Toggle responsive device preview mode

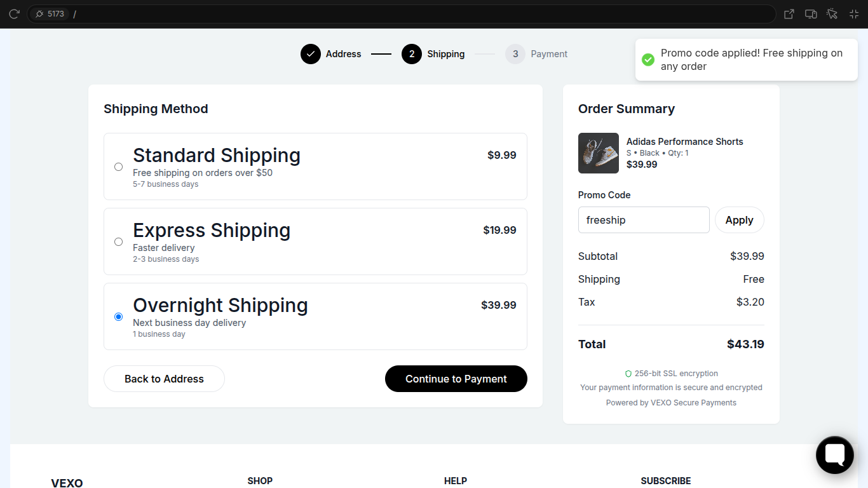pos(810,13)
